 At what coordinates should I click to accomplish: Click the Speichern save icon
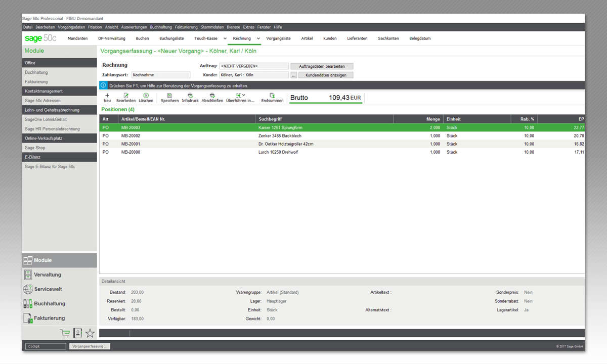(x=169, y=95)
